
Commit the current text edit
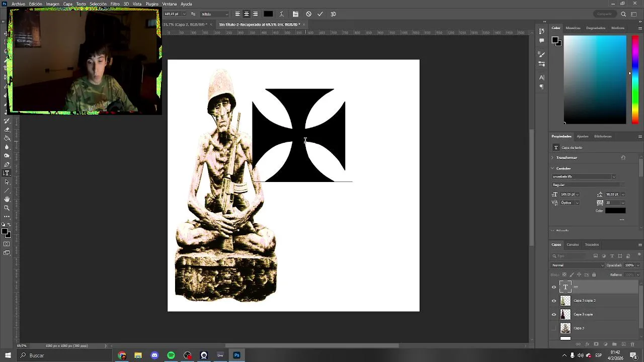click(320, 14)
